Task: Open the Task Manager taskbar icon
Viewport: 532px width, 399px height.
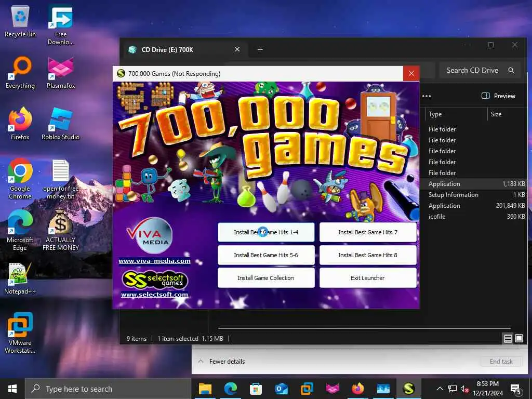Action: coord(383,389)
